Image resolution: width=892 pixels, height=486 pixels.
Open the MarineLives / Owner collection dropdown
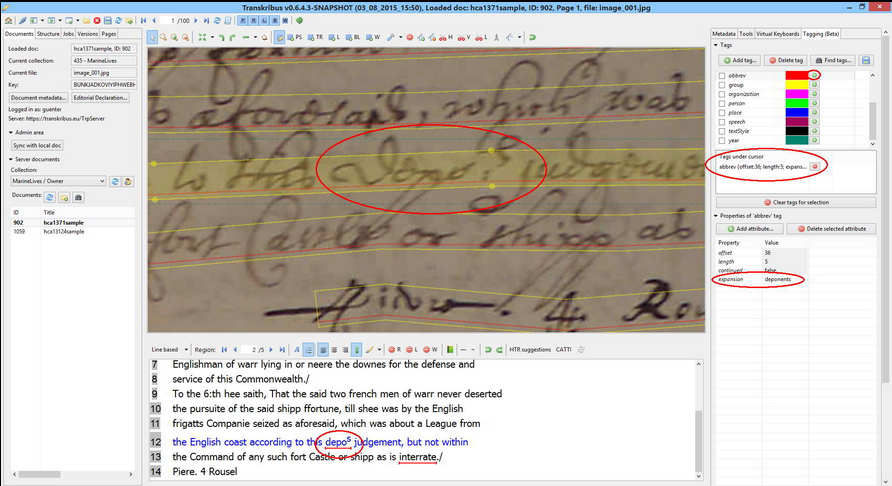point(58,181)
